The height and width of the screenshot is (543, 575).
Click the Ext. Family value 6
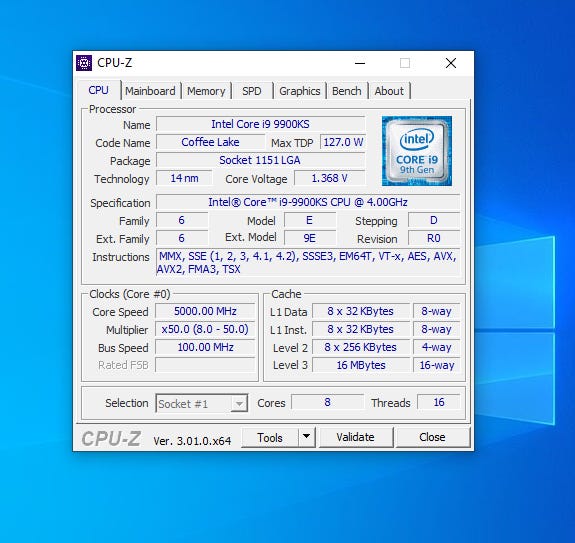[182, 238]
